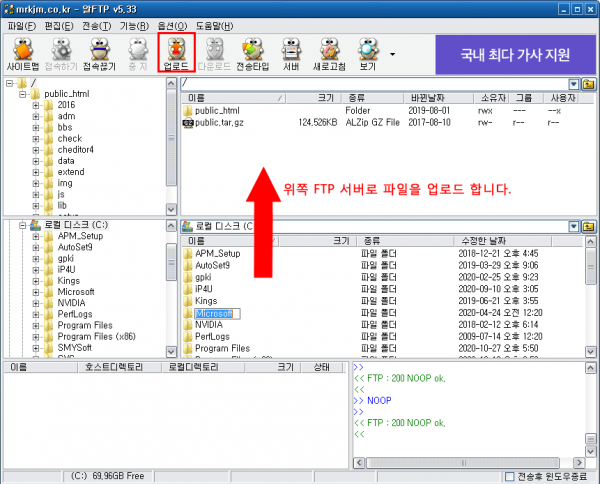Viewport: 600px width, 484px height.
Task: Select APM_Setup folder in local file list
Action: coord(217,254)
